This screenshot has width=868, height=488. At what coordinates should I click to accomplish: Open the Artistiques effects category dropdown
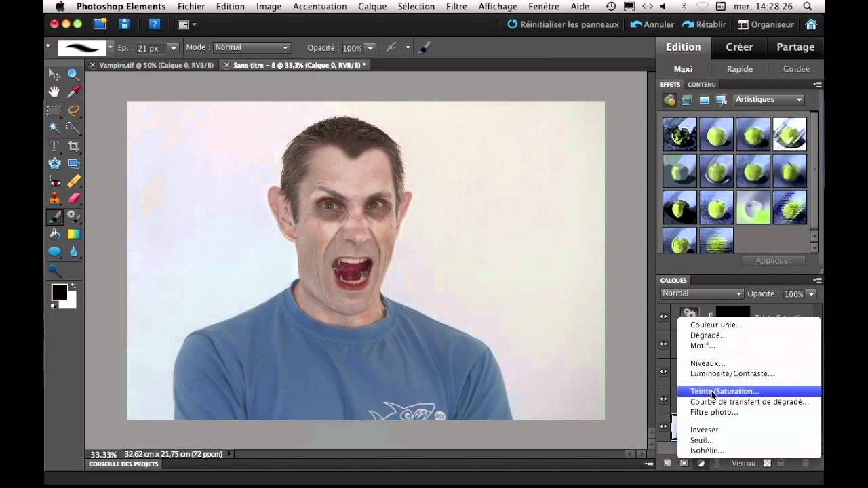pos(769,100)
